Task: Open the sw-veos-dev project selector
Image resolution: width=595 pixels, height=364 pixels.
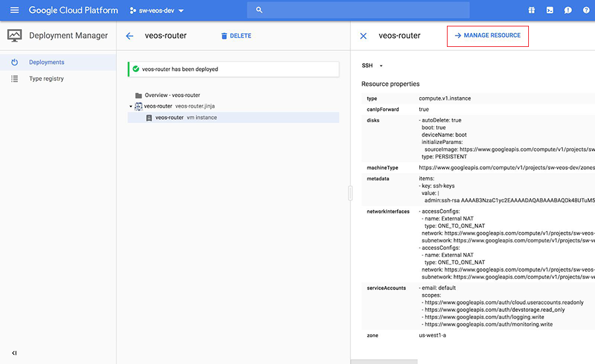Action: coord(157,11)
